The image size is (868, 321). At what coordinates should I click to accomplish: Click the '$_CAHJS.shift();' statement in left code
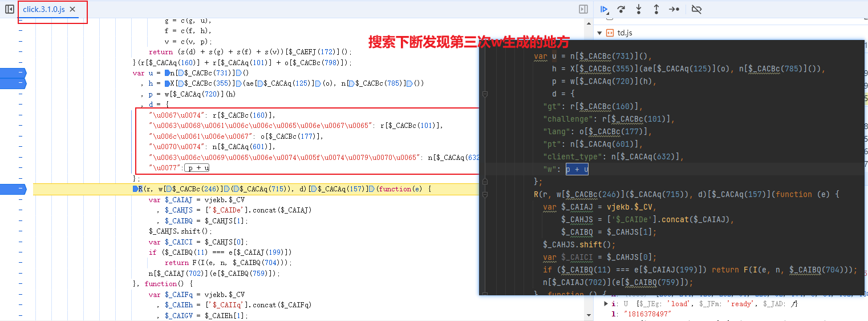pos(180,231)
